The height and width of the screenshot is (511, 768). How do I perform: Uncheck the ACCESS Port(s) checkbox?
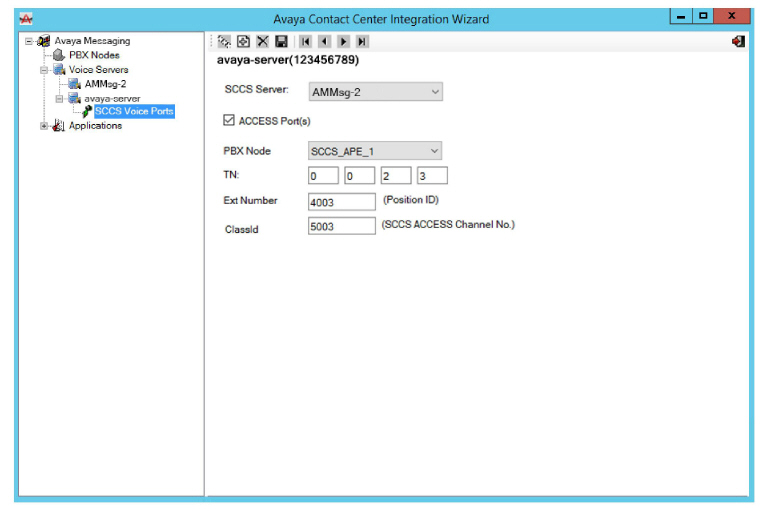(x=229, y=120)
